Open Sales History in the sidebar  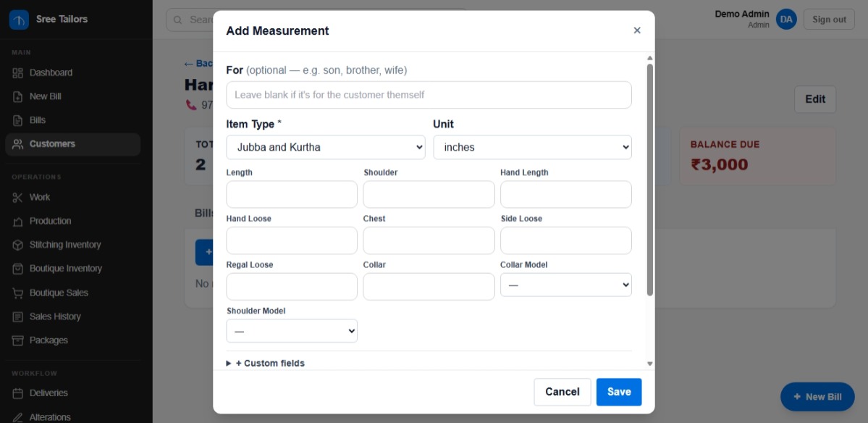(x=72, y=317)
